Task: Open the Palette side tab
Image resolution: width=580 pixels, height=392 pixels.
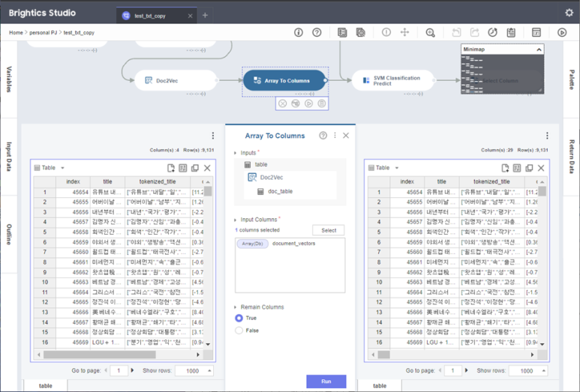Action: [572, 79]
